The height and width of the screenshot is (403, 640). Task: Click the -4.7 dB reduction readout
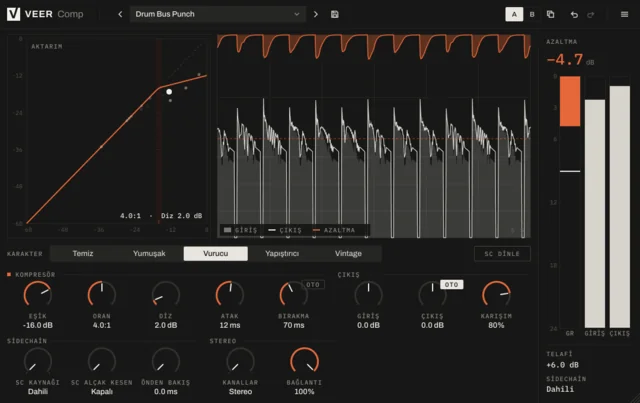[x=565, y=60]
